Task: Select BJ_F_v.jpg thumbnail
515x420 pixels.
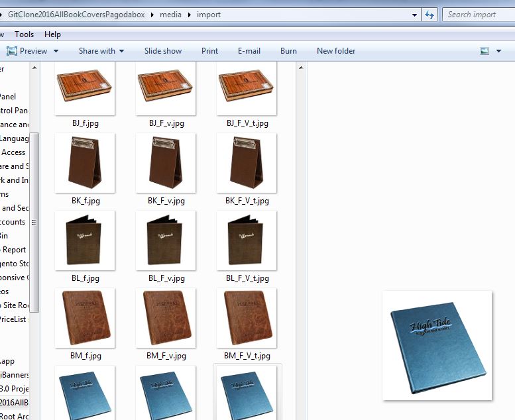Action: point(166,88)
